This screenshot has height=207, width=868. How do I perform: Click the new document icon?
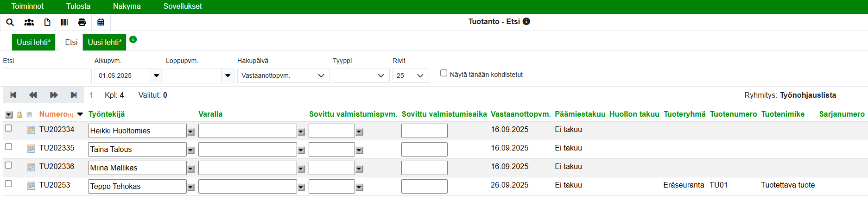47,22
